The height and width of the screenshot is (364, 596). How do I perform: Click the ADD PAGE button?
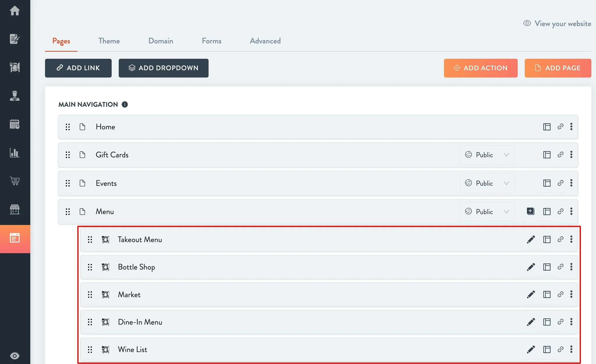(558, 68)
